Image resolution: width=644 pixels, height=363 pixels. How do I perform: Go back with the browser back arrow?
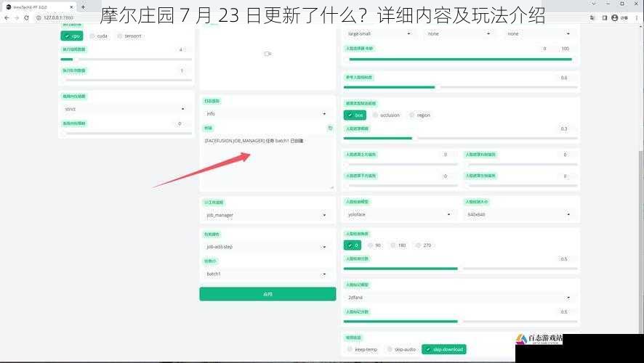tap(7, 17)
